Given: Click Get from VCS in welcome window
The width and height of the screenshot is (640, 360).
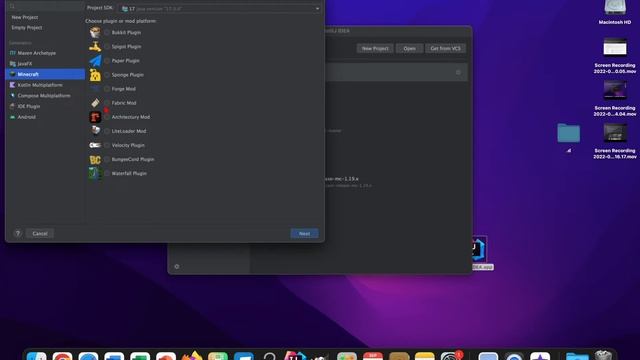Looking at the screenshot, I should tap(445, 49).
